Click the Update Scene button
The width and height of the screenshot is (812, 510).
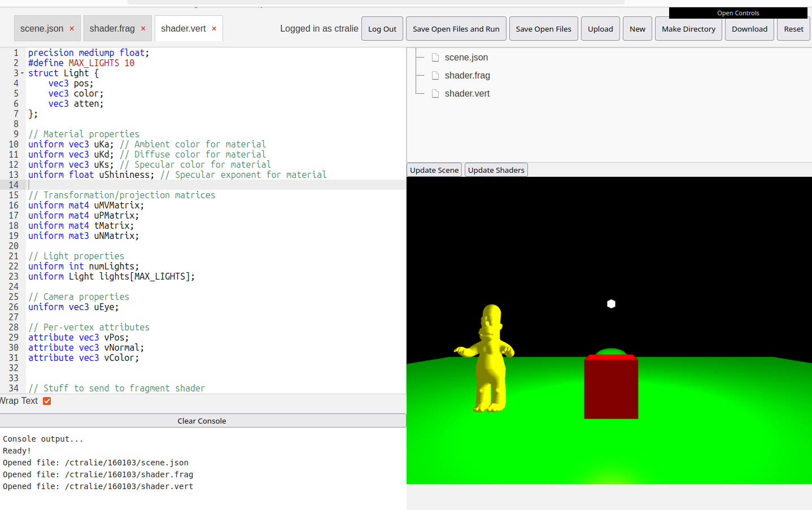pos(434,170)
